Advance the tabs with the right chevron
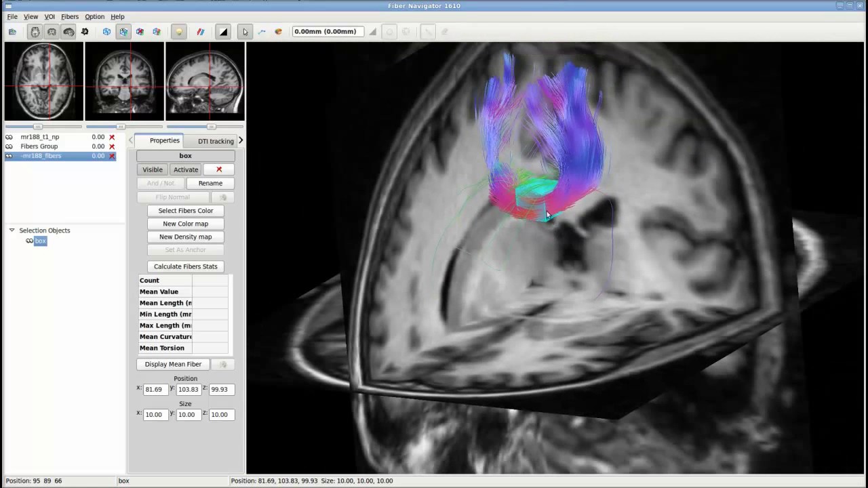Screen dimensions: 868x488 (x=240, y=140)
